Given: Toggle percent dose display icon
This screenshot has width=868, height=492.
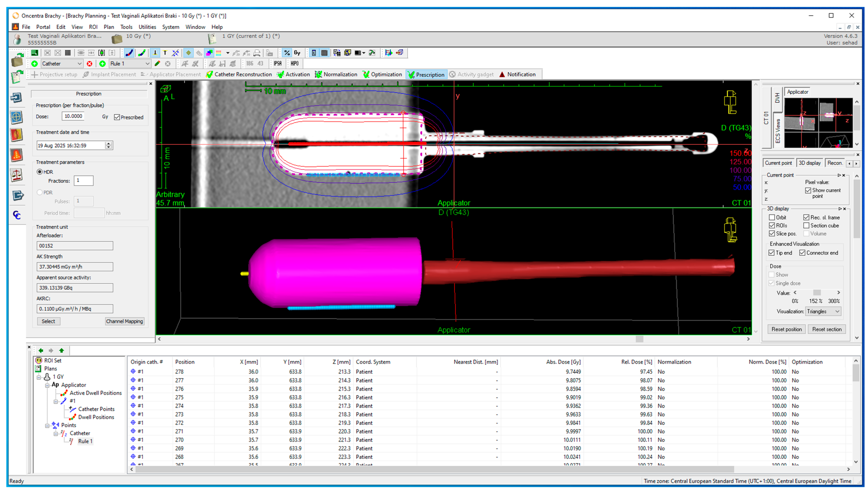Looking at the screenshot, I should [287, 53].
